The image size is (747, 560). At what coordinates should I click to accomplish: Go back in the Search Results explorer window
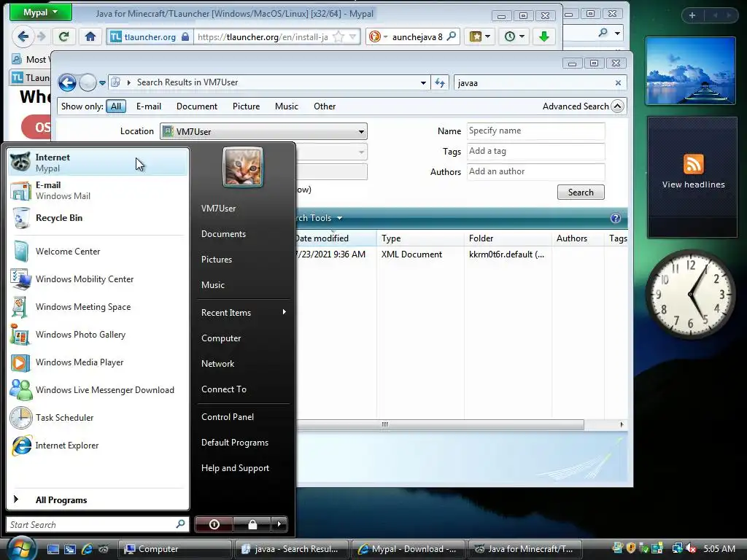pyautogui.click(x=67, y=83)
